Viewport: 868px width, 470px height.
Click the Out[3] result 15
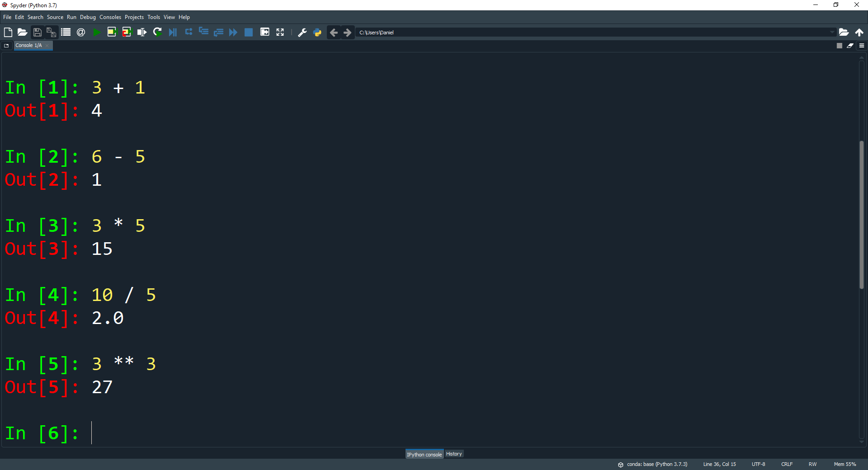102,249
